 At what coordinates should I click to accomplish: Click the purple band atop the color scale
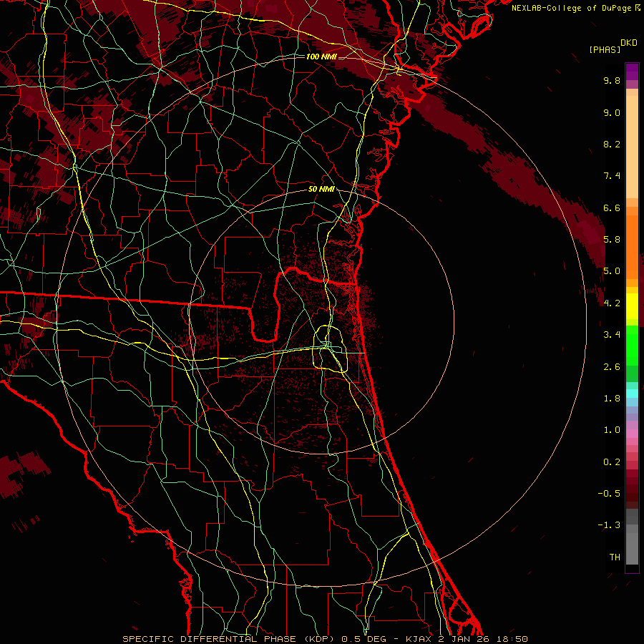tap(632, 72)
